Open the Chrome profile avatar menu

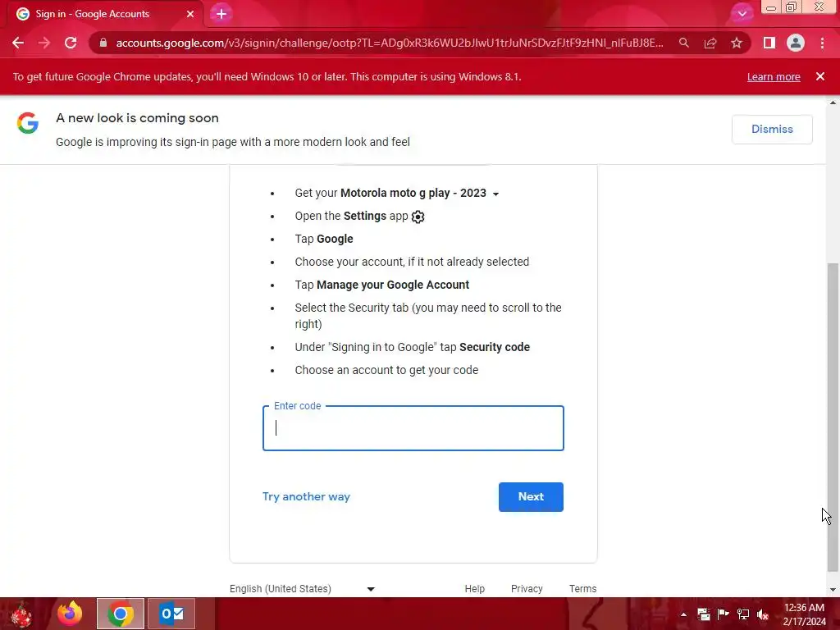796,43
